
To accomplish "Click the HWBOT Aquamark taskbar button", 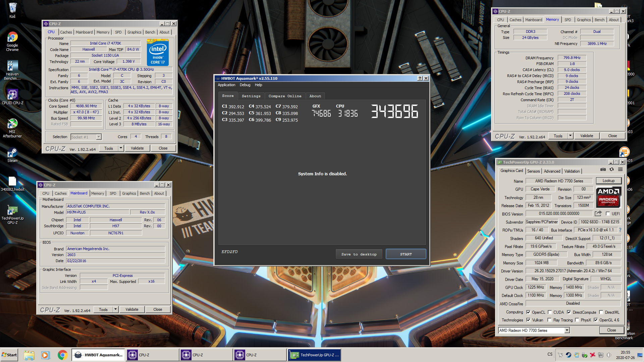I will 98,355.
